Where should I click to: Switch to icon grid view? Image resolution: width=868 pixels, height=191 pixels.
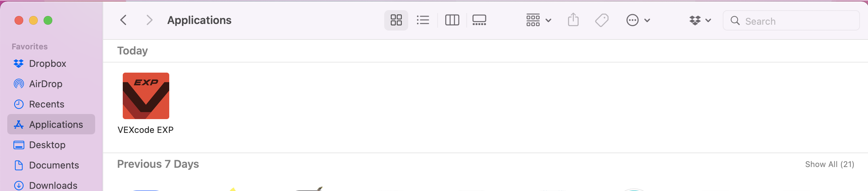coord(396,20)
